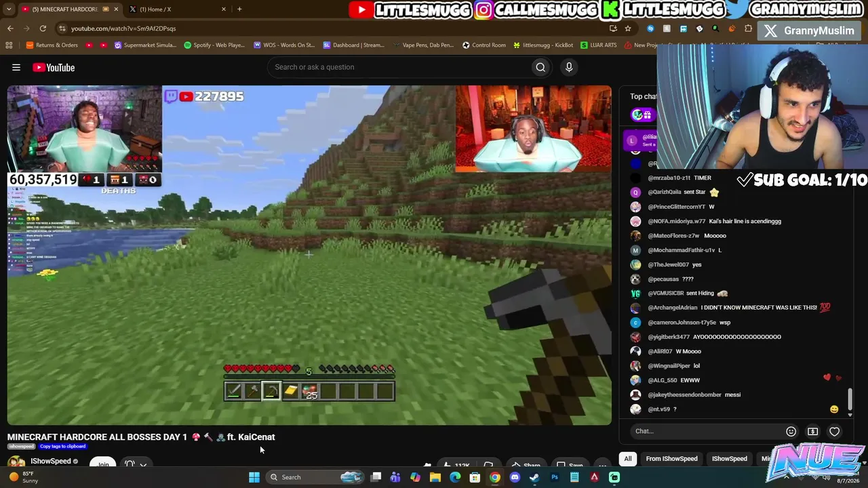Bookmark this page with the star icon
Screen dimensions: 868x488
click(x=628, y=28)
